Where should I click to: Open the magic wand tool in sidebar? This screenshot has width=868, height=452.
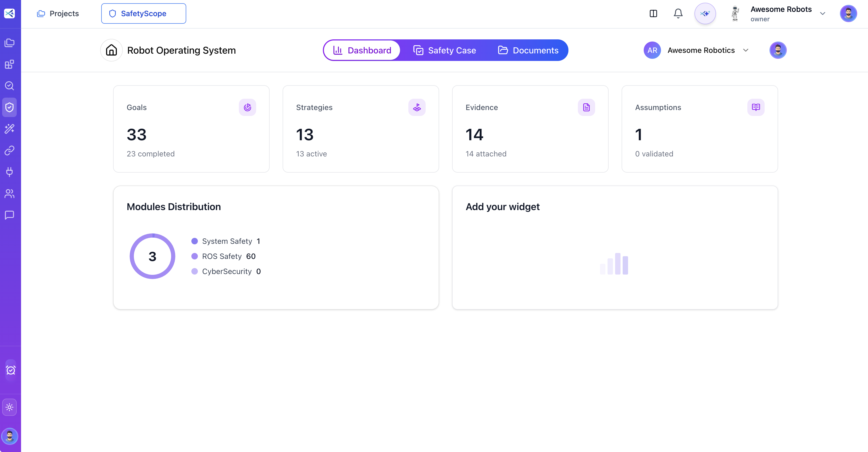9,129
